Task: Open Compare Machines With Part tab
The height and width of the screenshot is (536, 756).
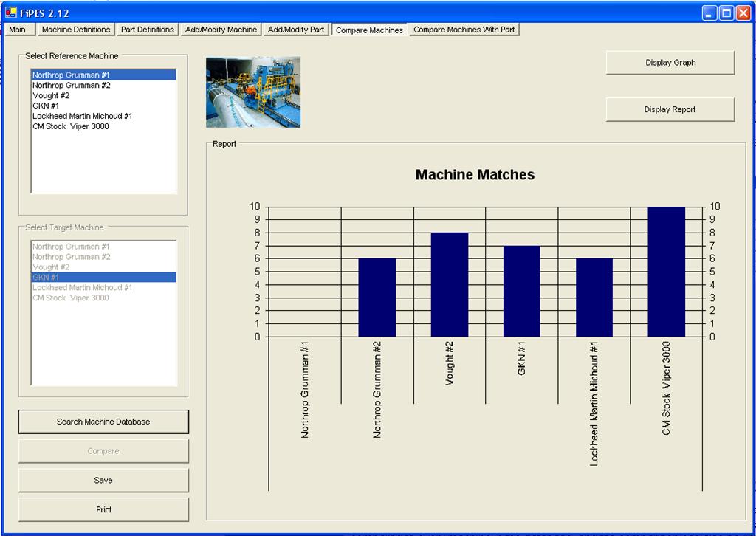Action: pos(464,30)
